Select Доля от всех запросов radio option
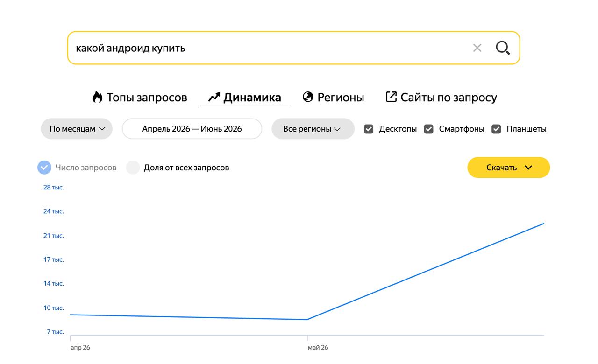This screenshot has width=598, height=364. tap(133, 168)
